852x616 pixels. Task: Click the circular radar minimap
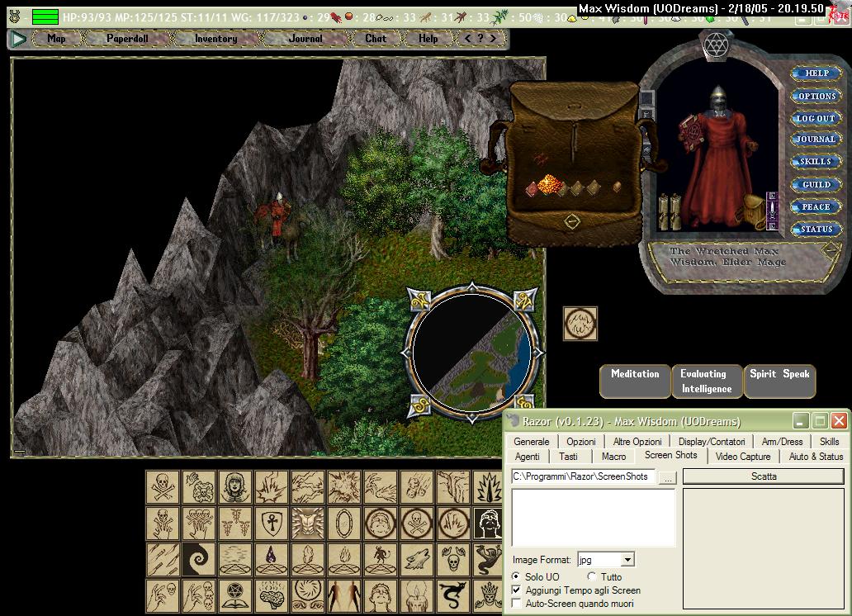click(x=471, y=353)
